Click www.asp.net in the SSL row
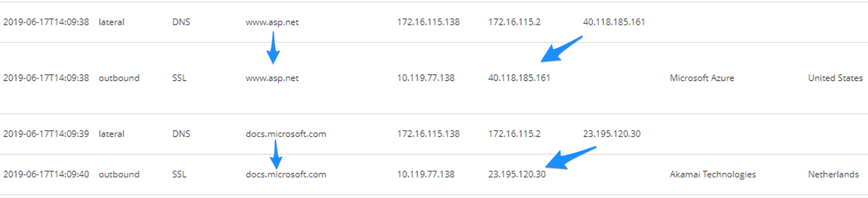 (x=272, y=78)
